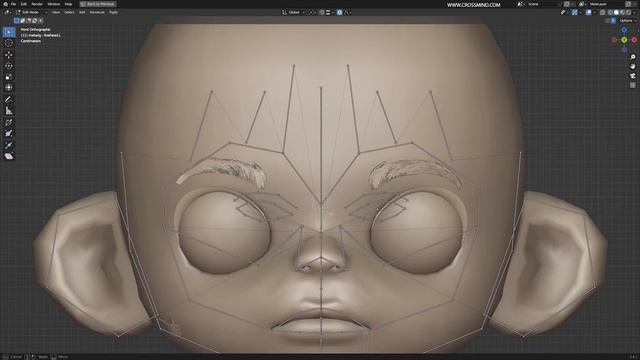Click the Back to Previous button
Image resolution: width=640 pixels, height=360 pixels.
(x=98, y=4)
